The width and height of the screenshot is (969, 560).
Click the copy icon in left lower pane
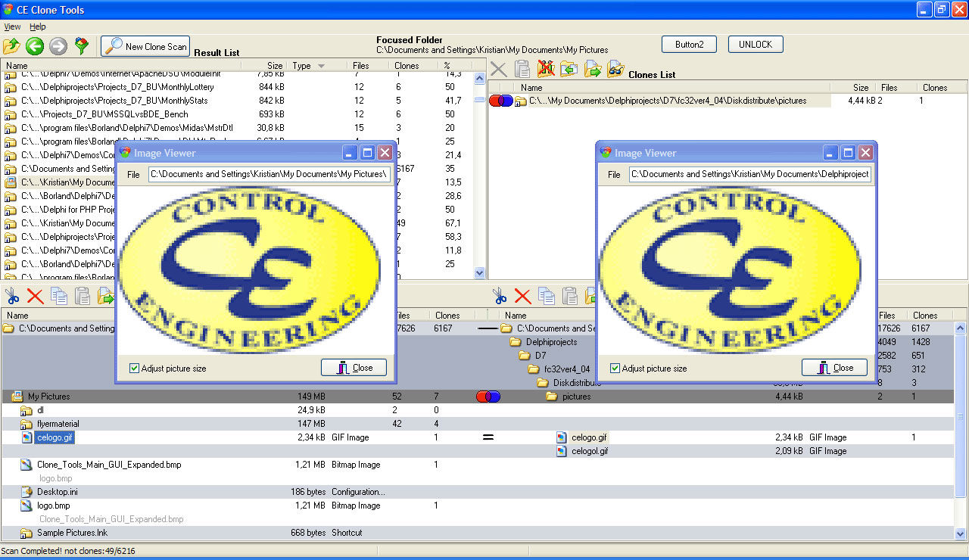tap(59, 296)
